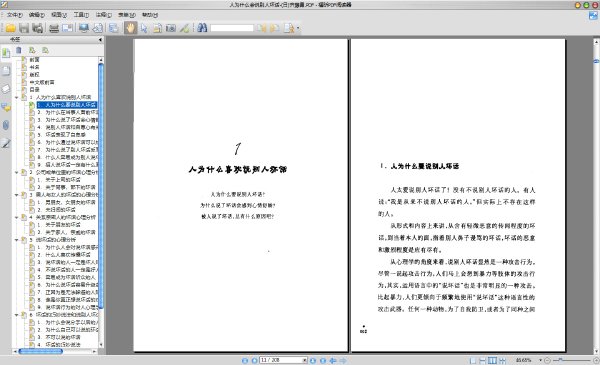Image resolution: width=600 pixels, height=365 pixels.
Task: Collapse top-level chapter 3 bookmark node
Action: click(x=16, y=195)
